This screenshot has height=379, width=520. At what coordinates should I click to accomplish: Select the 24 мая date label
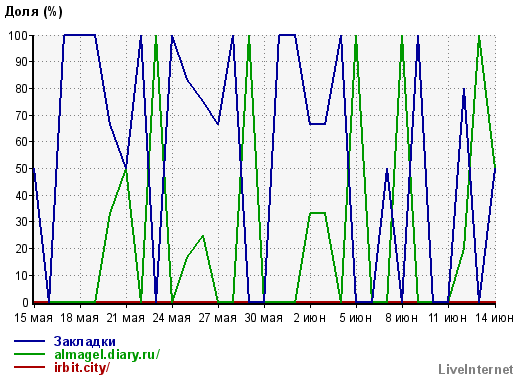point(171,318)
